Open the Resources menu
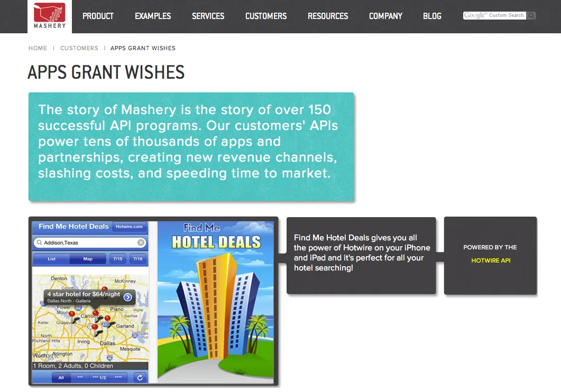Screen dimensions: 561x392 tap(328, 16)
